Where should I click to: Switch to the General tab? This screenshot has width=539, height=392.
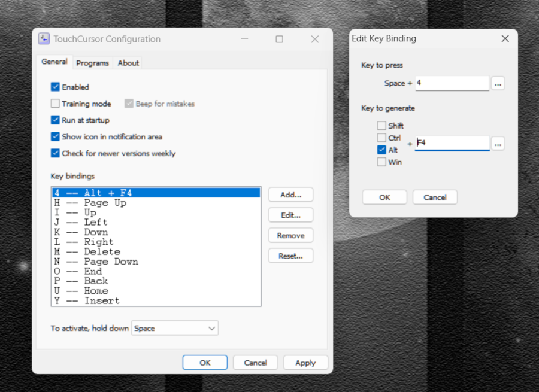(54, 62)
